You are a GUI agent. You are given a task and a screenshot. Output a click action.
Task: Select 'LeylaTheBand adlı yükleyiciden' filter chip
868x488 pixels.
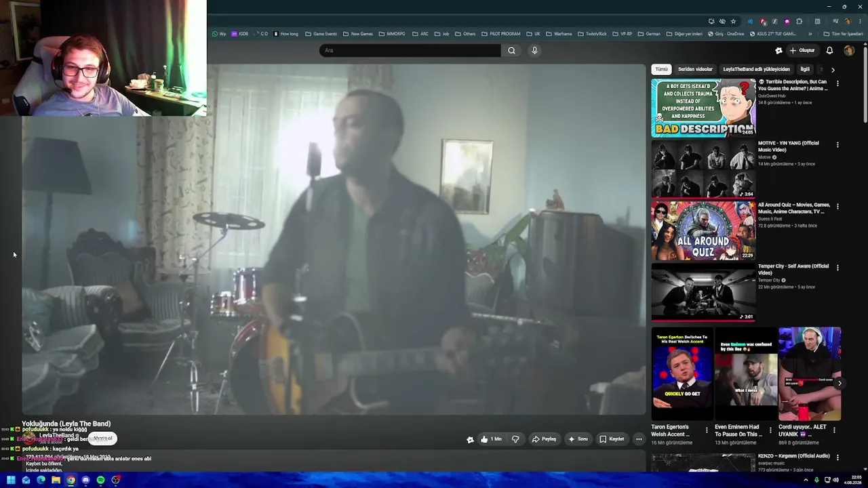(756, 69)
